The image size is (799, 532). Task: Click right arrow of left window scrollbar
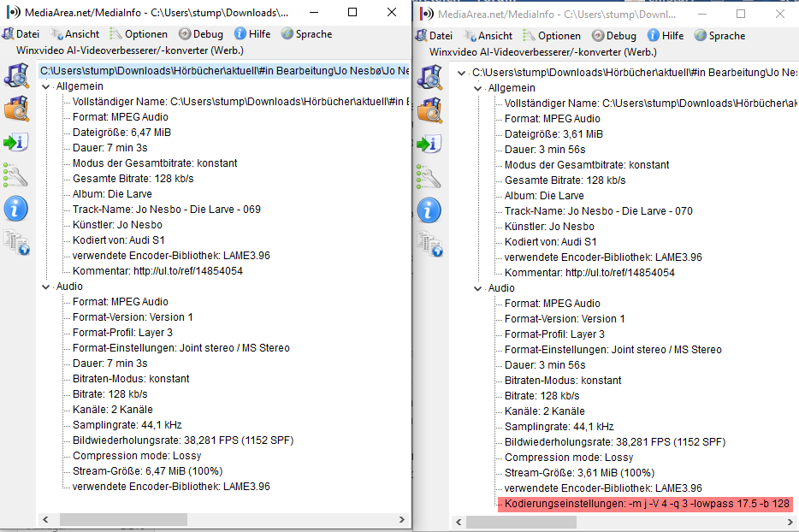401,520
